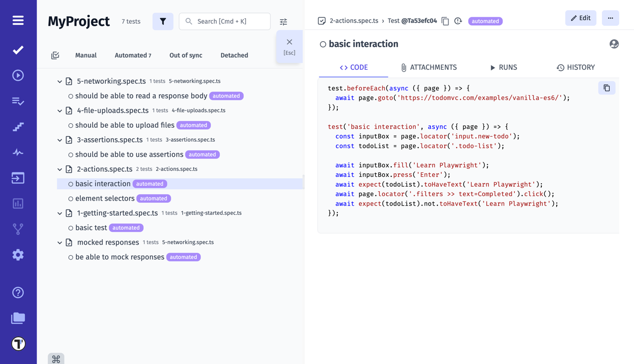This screenshot has width=634, height=364.
Task: Click the Edit button
Action: [581, 17]
